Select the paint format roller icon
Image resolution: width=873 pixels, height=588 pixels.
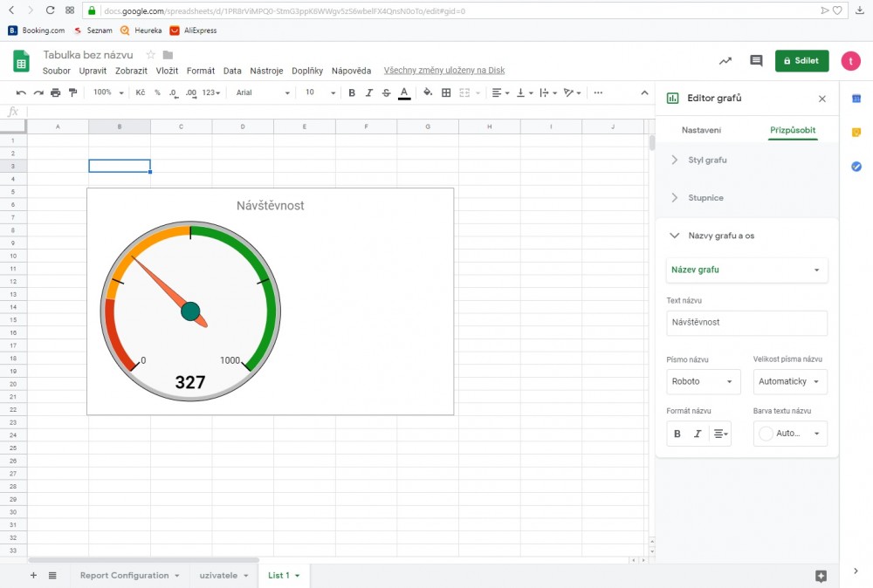[x=72, y=92]
